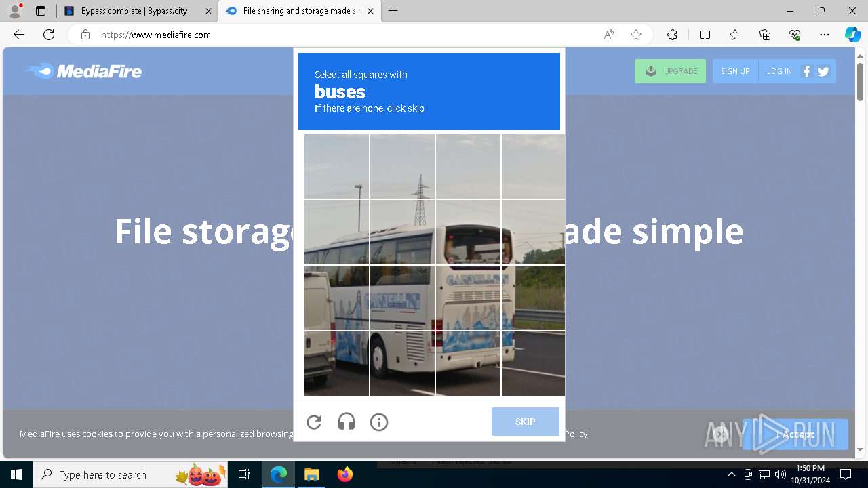Open Read aloud icon in address bar
Image resolution: width=868 pixels, height=488 pixels.
click(609, 35)
